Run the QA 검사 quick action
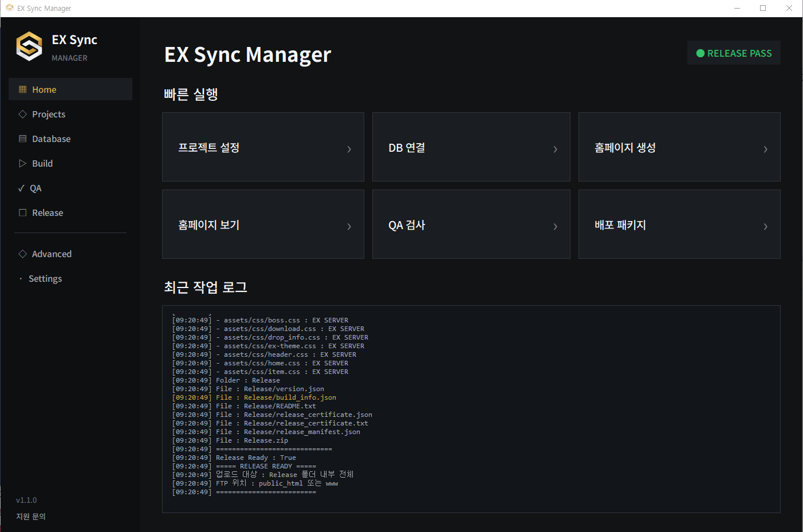This screenshot has height=532, width=803. tap(471, 224)
